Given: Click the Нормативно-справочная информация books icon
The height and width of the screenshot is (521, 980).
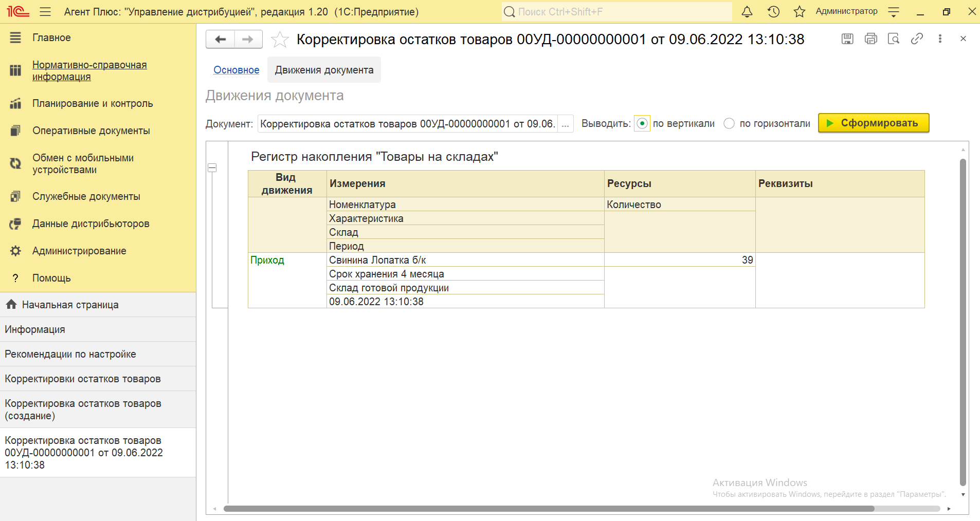Looking at the screenshot, I should pos(15,70).
